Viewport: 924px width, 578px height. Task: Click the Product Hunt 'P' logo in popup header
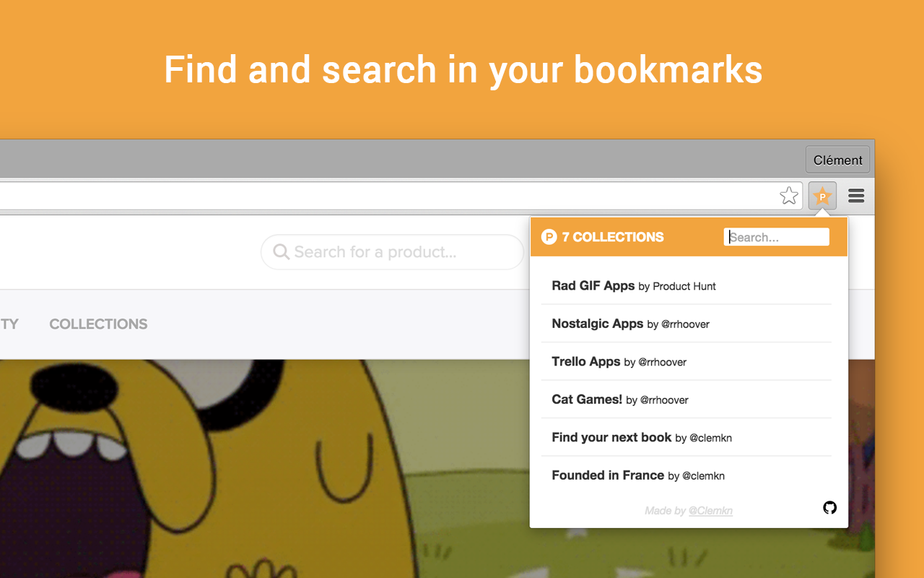tap(549, 236)
